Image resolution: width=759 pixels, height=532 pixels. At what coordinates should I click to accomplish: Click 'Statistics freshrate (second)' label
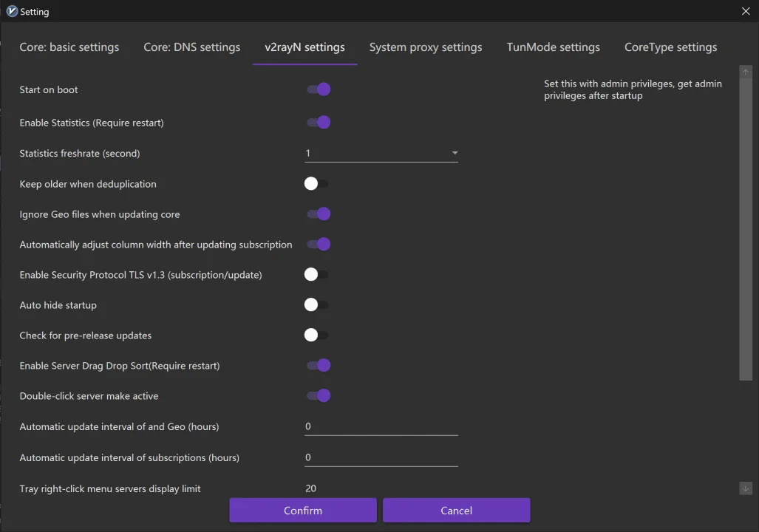(x=80, y=154)
